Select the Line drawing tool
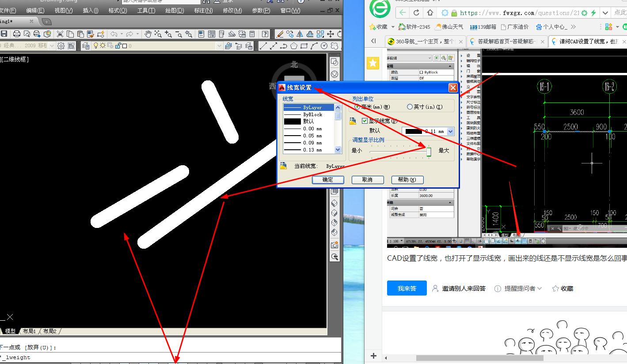 [x=263, y=45]
